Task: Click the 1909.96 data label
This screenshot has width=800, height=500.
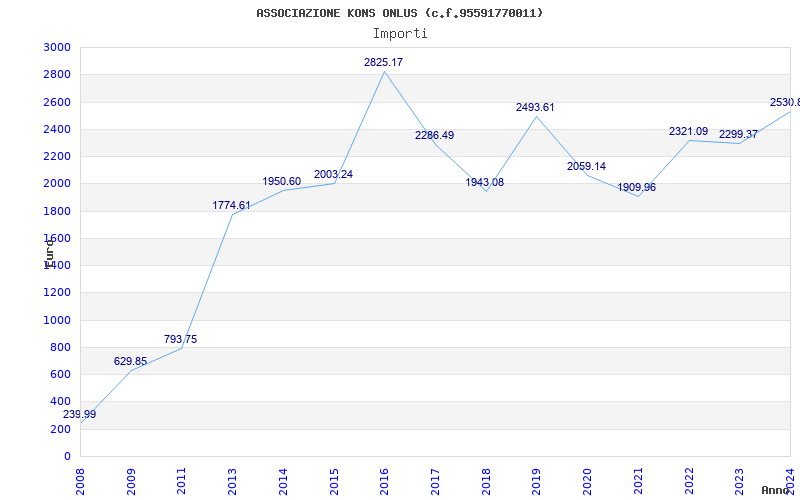Action: pos(636,187)
